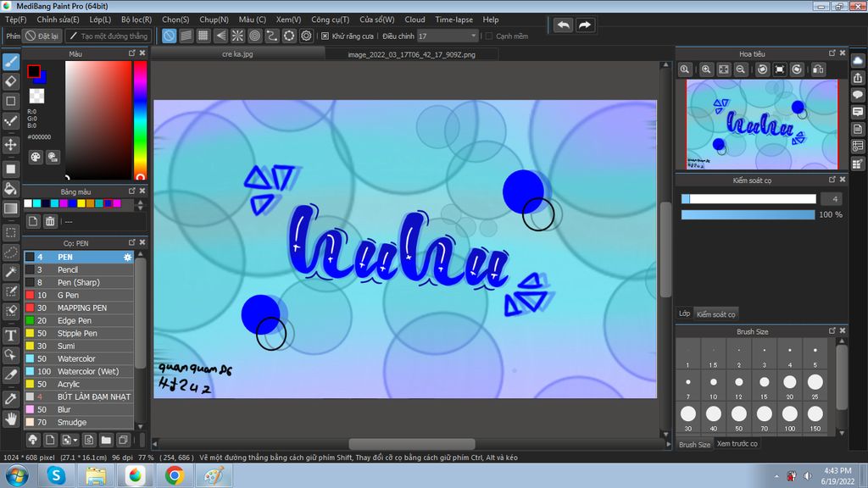Enable crisscross grid snap guide
The height and width of the screenshot is (488, 868).
point(203,36)
